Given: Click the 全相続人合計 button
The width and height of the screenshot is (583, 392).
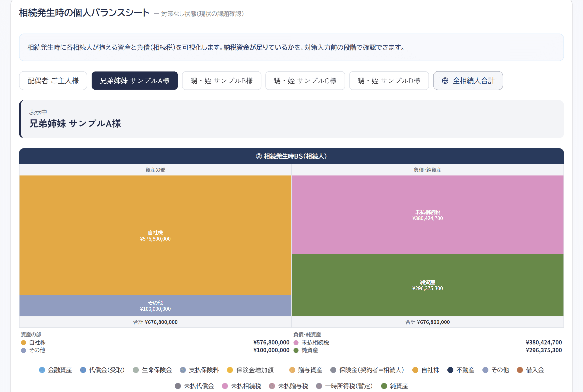Looking at the screenshot, I should [x=468, y=81].
